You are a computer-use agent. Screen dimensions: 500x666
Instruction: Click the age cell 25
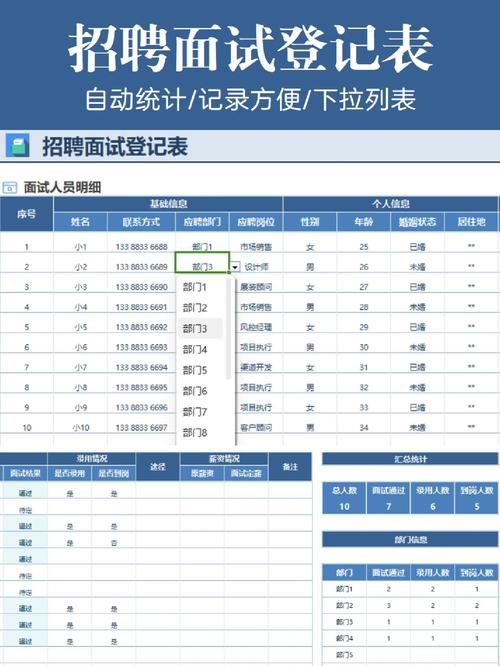364,247
